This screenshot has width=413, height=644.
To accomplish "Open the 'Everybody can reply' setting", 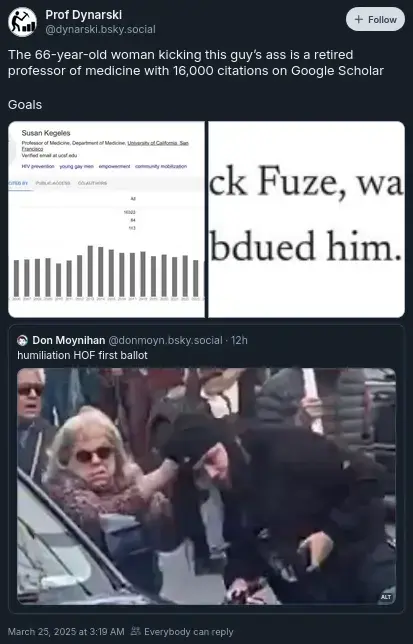I will coord(188,632).
